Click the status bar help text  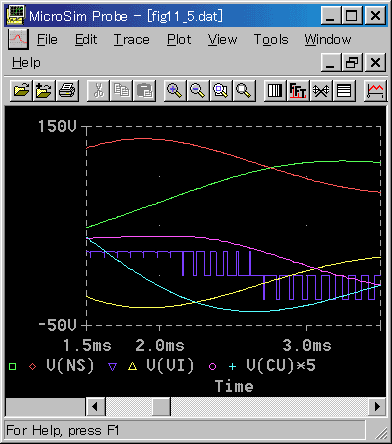pyautogui.click(x=63, y=430)
